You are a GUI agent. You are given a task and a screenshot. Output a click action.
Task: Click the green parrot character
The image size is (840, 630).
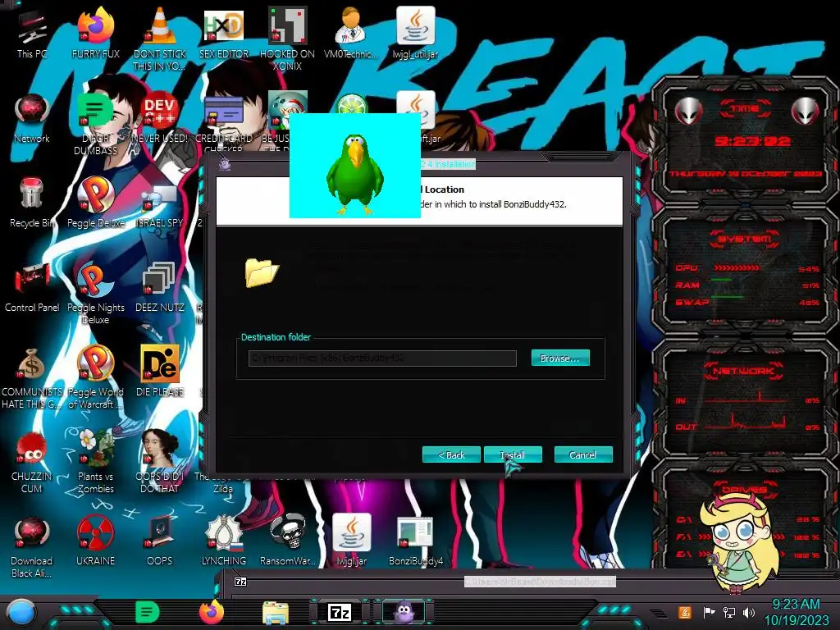click(354, 174)
